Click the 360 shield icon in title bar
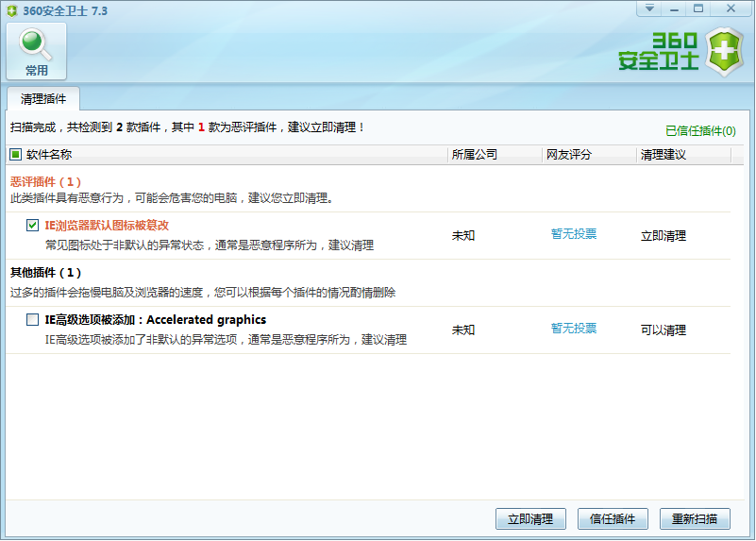The height and width of the screenshot is (541, 756). pos(11,9)
